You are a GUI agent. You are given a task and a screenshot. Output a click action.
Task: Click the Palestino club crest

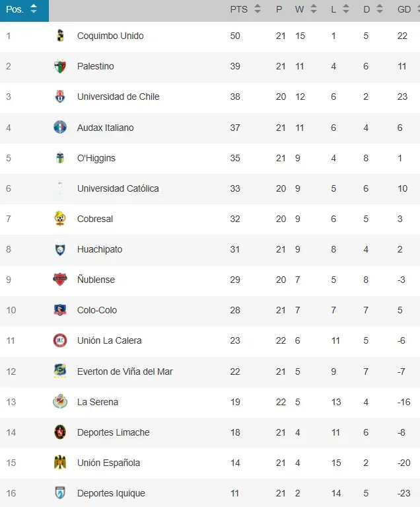click(x=60, y=66)
